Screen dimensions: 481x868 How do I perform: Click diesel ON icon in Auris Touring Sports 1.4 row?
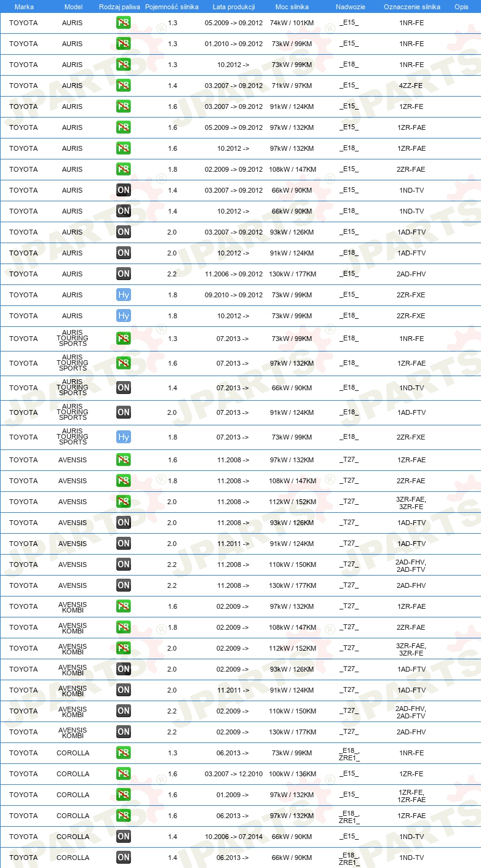(x=123, y=388)
